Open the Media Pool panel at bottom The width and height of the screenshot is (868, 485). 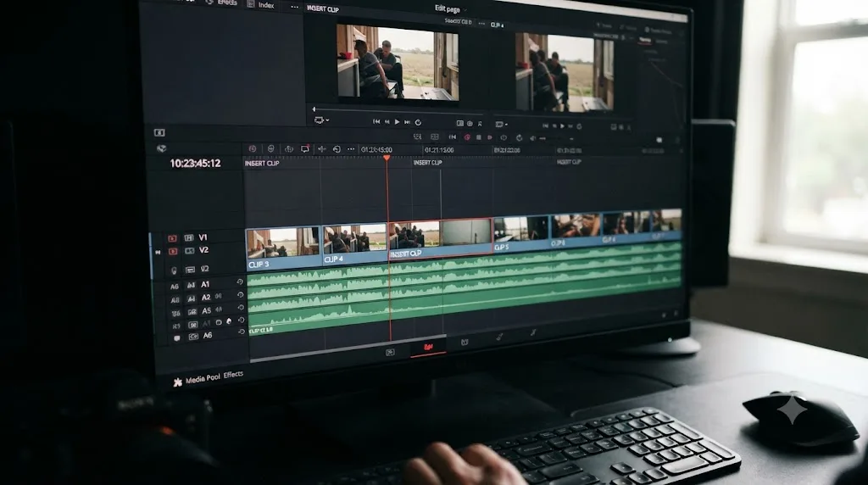[x=203, y=379]
